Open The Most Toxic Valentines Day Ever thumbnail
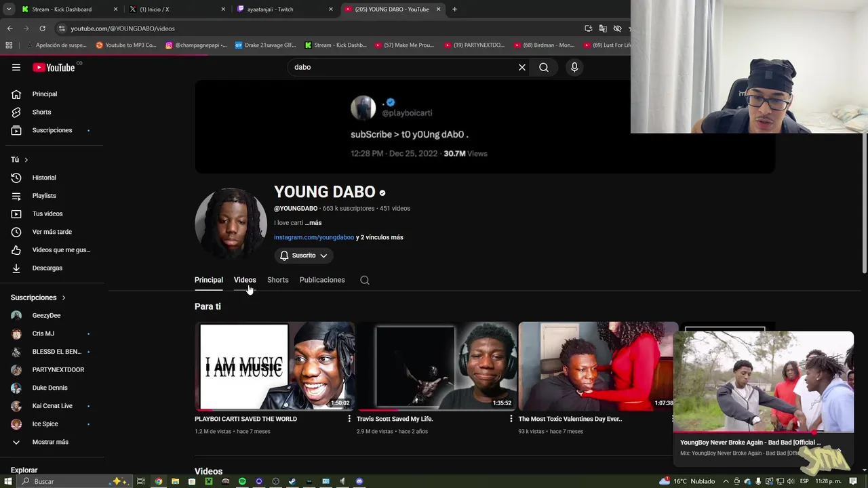The image size is (868, 488). (598, 367)
